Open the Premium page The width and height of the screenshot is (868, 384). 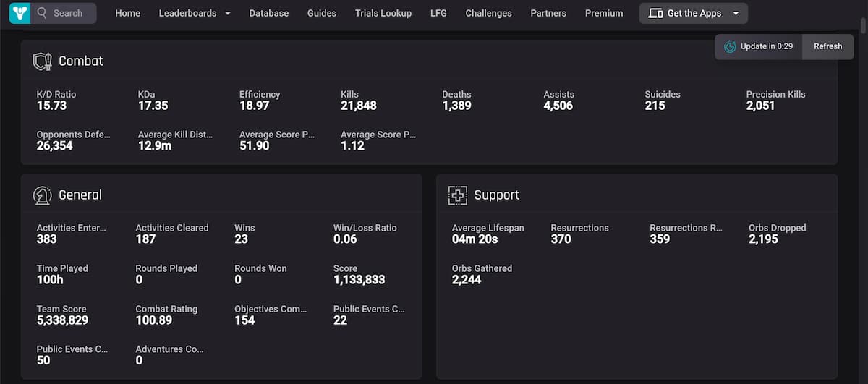coord(604,13)
